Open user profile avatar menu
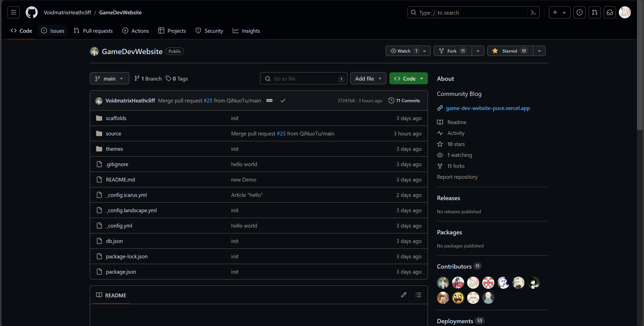Image resolution: width=644 pixels, height=326 pixels. (625, 12)
